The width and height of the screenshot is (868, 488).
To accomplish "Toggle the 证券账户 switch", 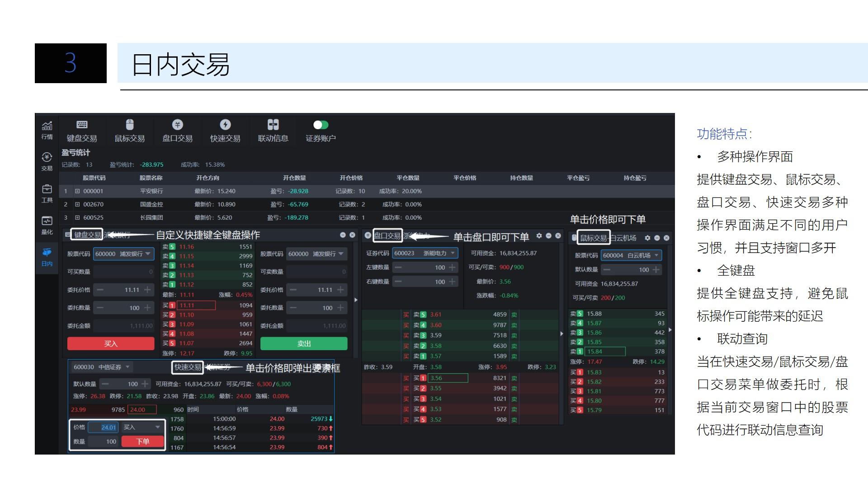I will click(x=321, y=125).
